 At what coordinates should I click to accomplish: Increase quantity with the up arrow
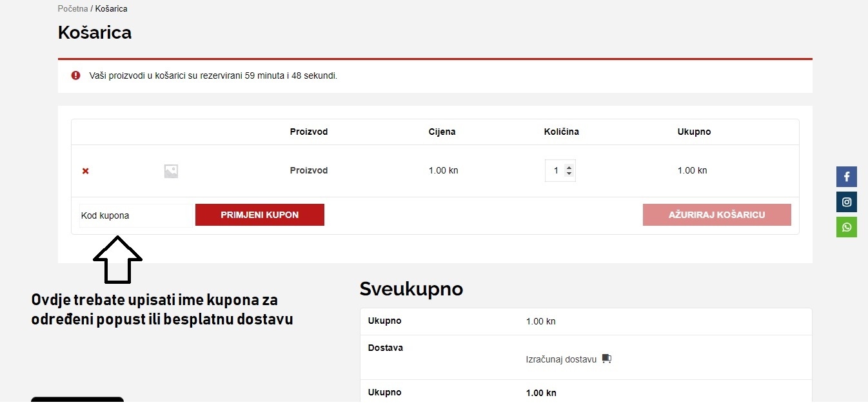(x=569, y=168)
